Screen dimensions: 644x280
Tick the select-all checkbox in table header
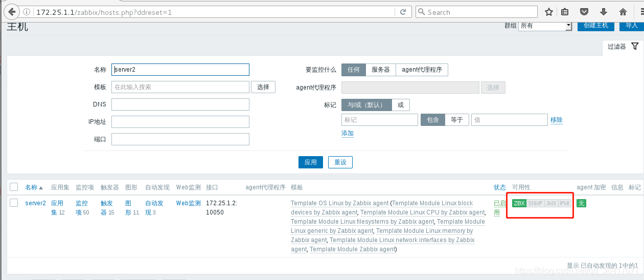click(x=14, y=187)
